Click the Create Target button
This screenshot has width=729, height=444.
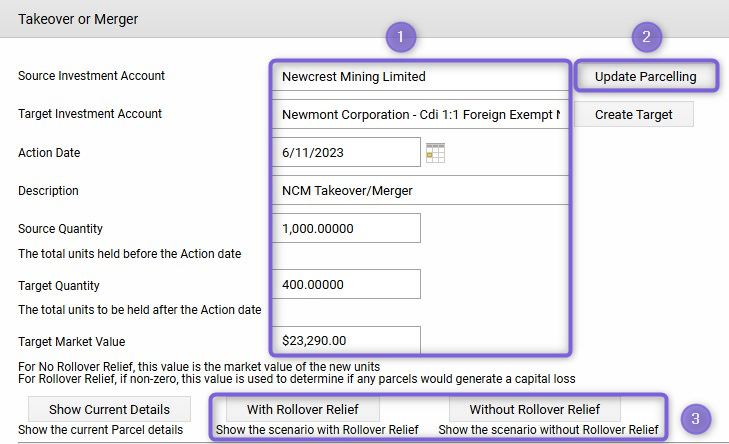(634, 114)
